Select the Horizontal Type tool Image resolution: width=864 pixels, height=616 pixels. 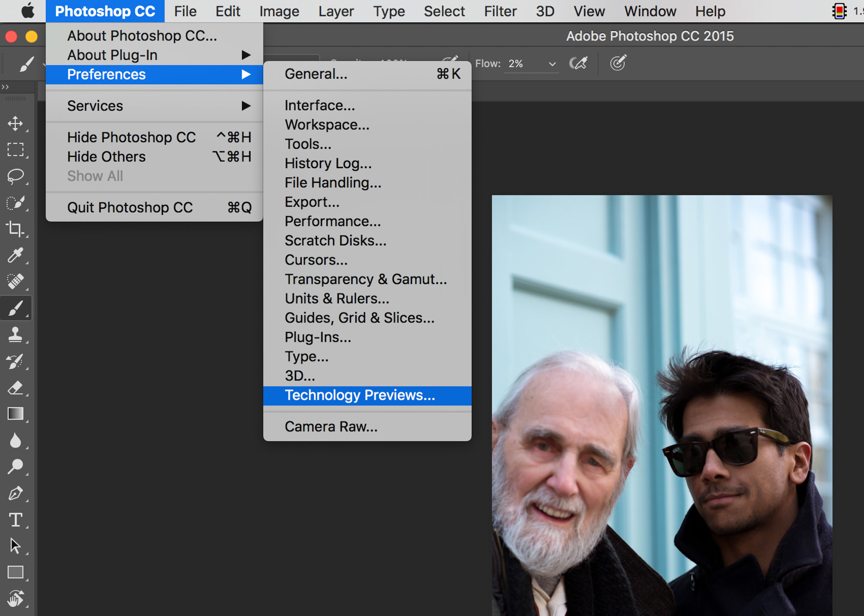[x=16, y=520]
